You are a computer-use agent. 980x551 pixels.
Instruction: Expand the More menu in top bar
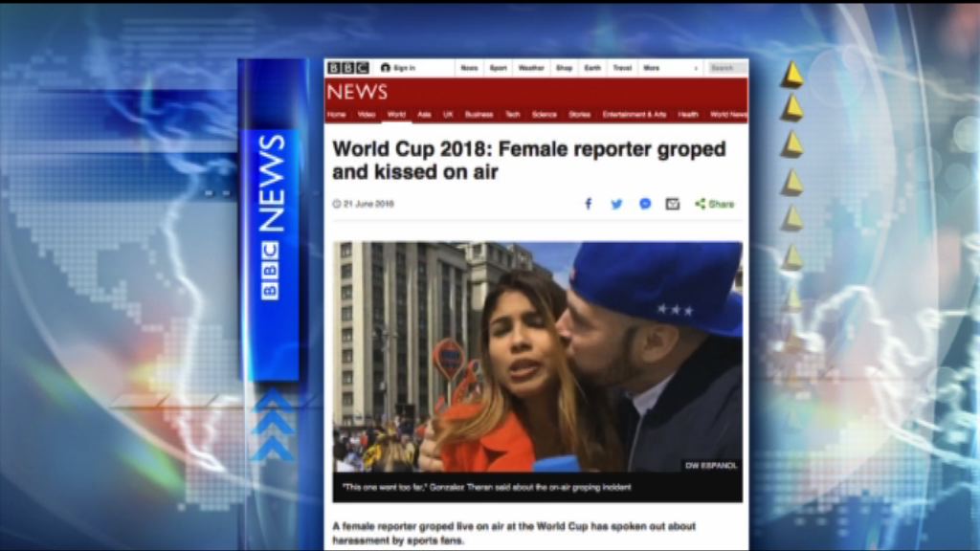[652, 68]
